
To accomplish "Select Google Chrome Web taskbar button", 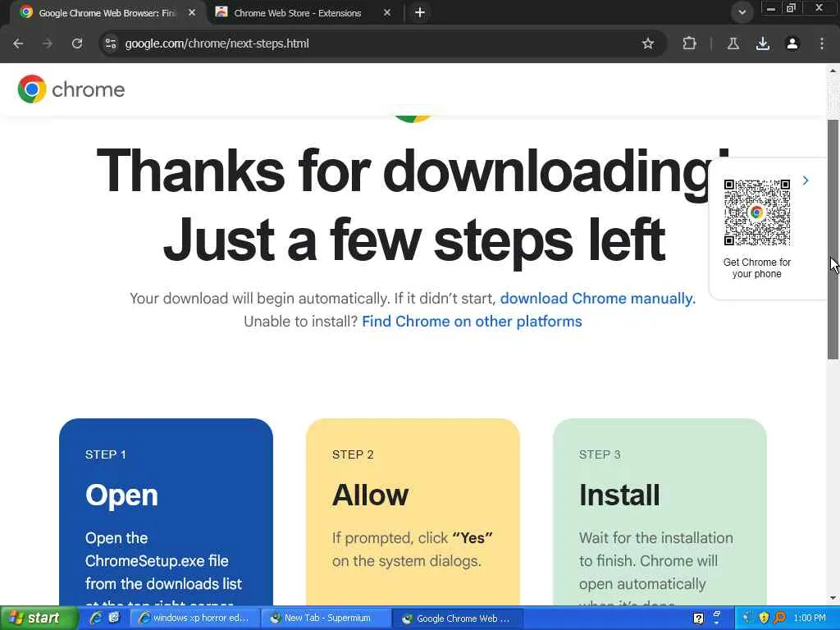I will (457, 619).
